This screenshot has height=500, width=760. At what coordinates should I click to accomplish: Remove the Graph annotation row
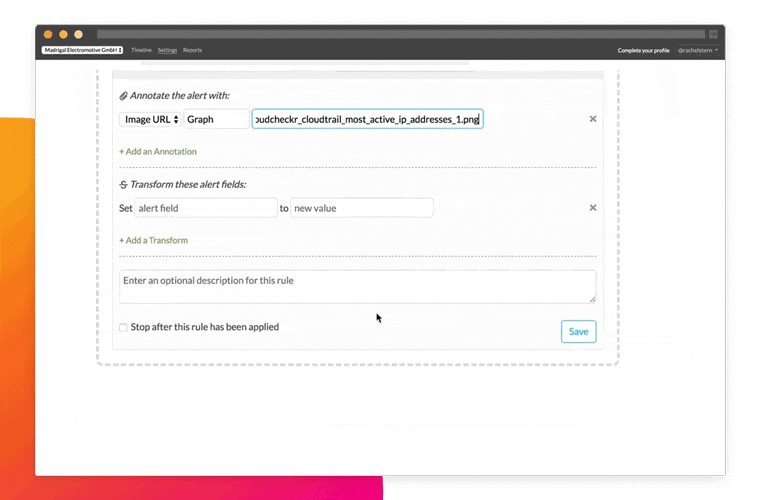[x=593, y=119]
